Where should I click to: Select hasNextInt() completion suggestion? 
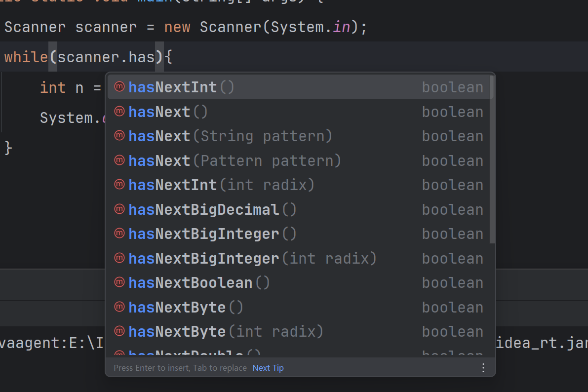(x=300, y=87)
